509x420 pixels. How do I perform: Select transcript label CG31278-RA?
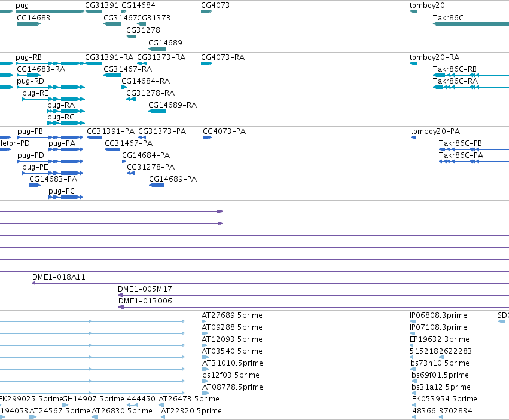[150, 93]
